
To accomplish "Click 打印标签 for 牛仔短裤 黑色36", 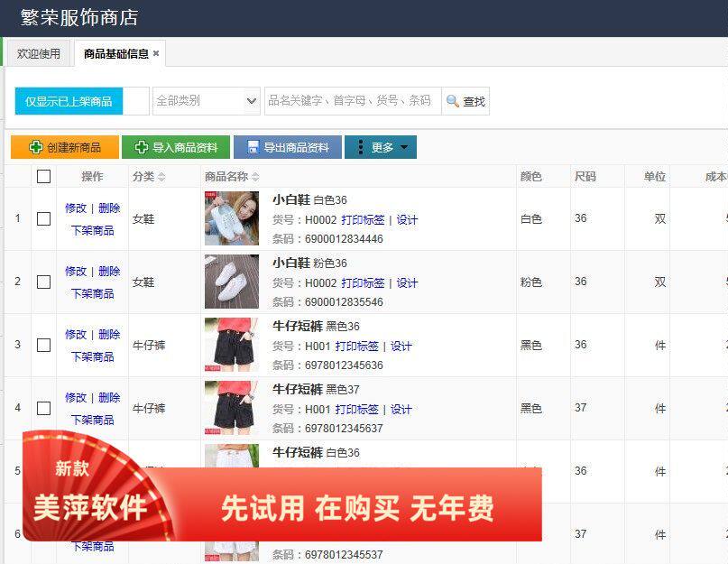I will [356, 347].
